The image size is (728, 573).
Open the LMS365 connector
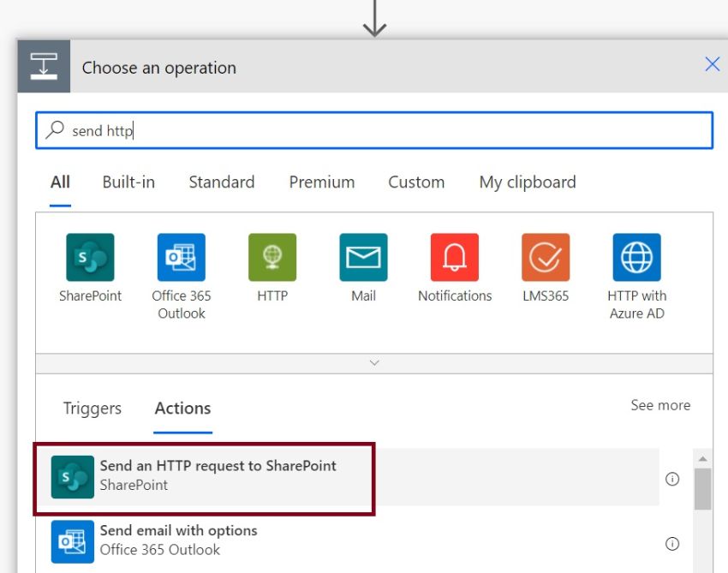[x=546, y=257]
